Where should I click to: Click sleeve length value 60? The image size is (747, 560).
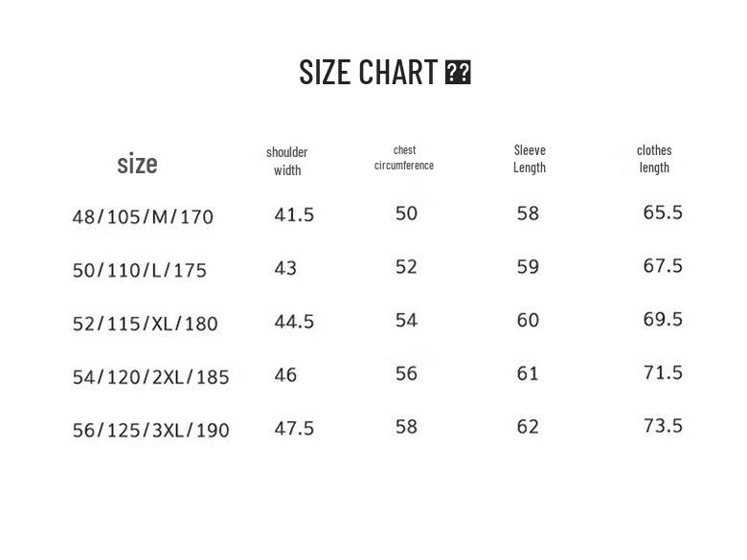coord(528,321)
